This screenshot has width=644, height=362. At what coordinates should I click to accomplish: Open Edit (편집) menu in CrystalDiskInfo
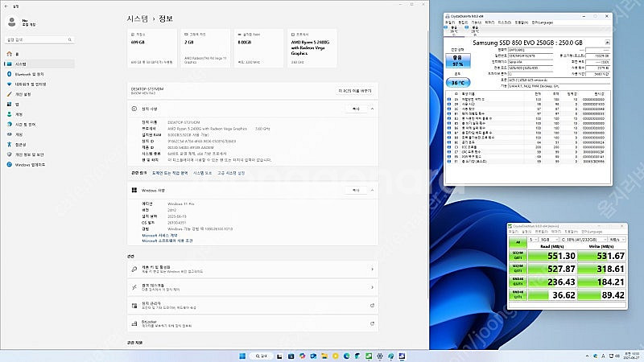(x=463, y=23)
